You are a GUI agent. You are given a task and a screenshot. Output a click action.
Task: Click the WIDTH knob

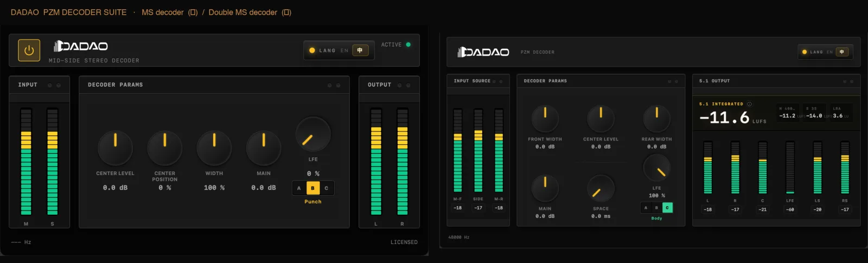[x=214, y=147]
